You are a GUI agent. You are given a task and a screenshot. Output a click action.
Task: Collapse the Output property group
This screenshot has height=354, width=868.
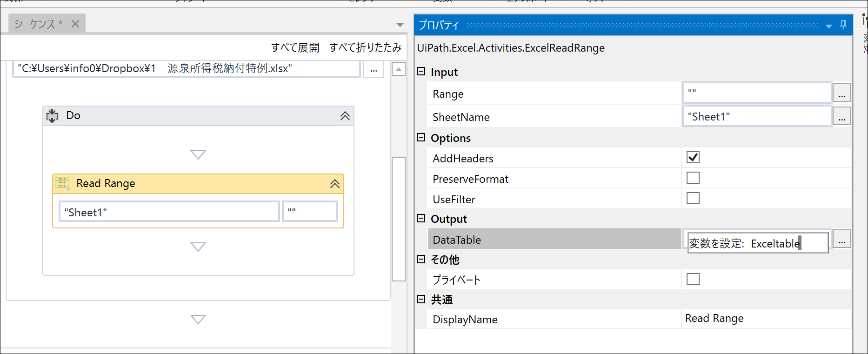[421, 219]
